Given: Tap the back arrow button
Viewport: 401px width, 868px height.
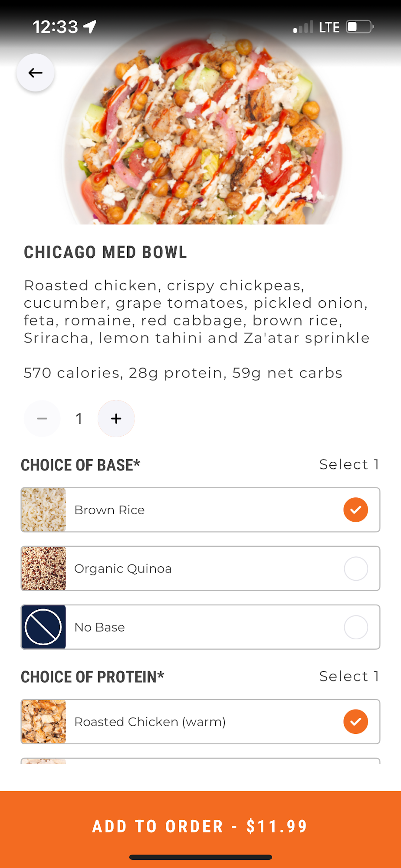Looking at the screenshot, I should 36,72.
